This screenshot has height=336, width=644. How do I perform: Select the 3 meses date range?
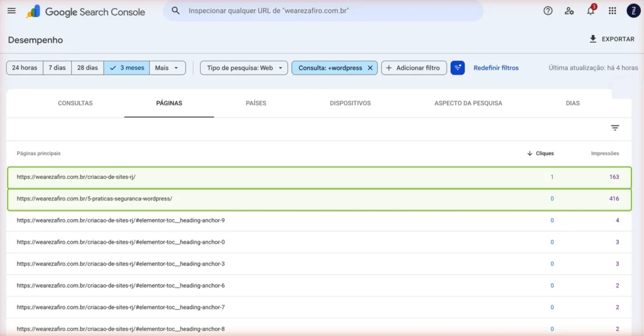tap(126, 68)
